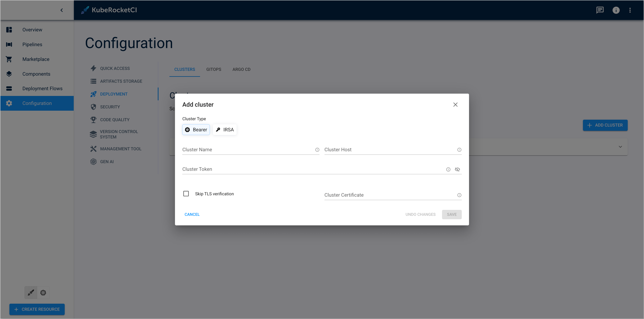The image size is (644, 319).
Task: Switch cluster type to IRSA
Action: 225,129
